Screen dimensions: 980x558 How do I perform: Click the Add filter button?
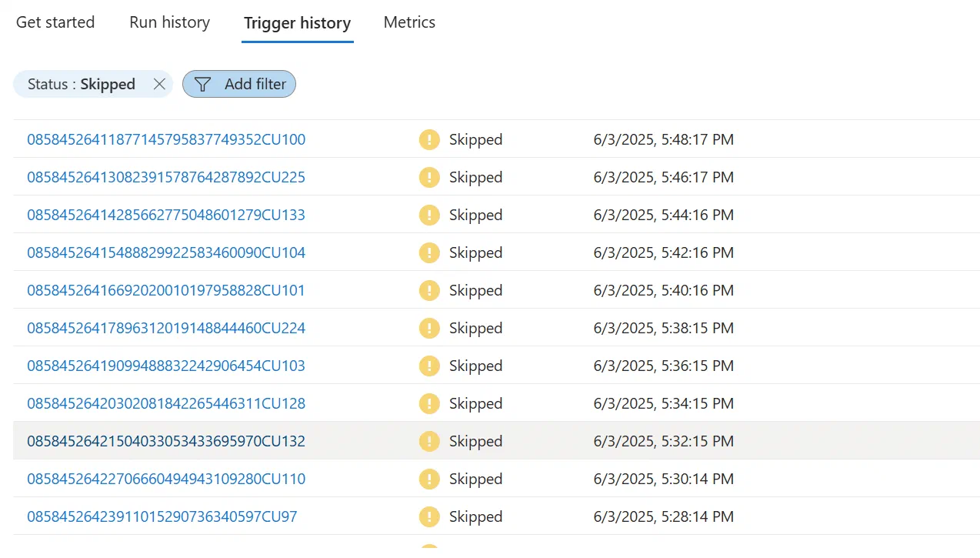coord(238,84)
